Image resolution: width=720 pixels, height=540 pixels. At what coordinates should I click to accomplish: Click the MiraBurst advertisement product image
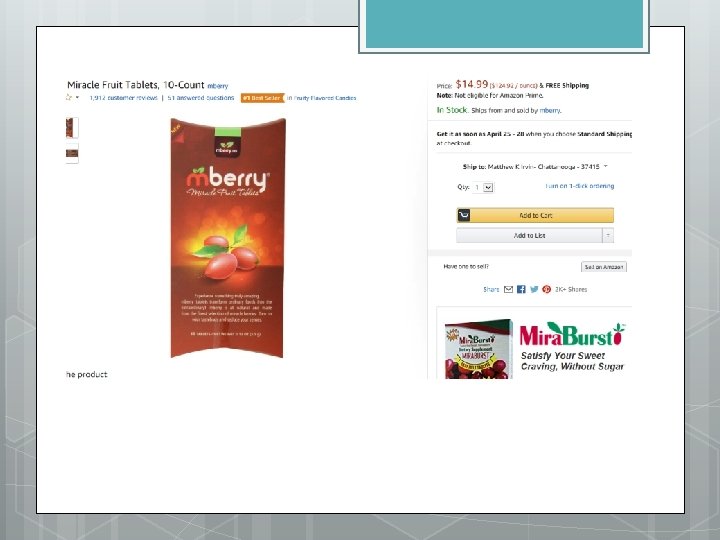478,349
